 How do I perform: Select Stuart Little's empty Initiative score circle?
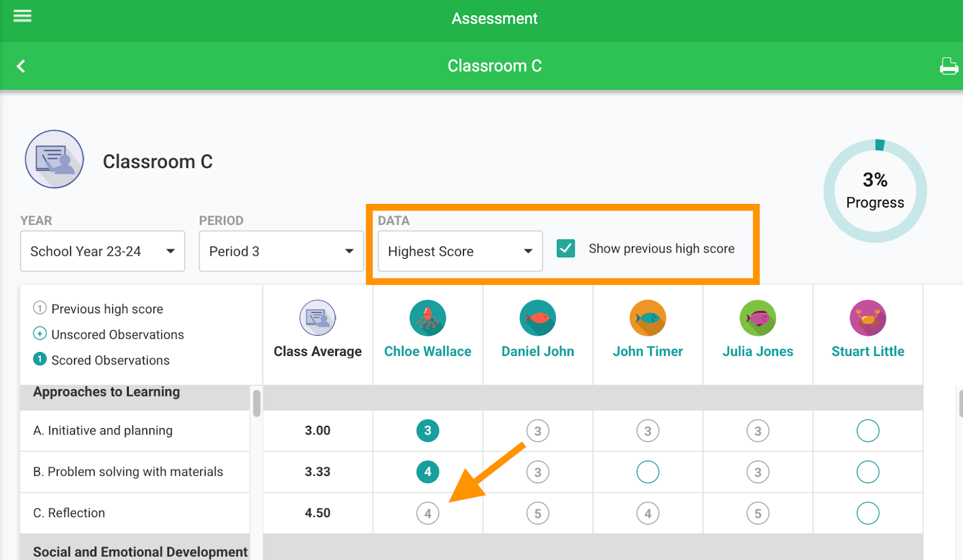point(868,431)
